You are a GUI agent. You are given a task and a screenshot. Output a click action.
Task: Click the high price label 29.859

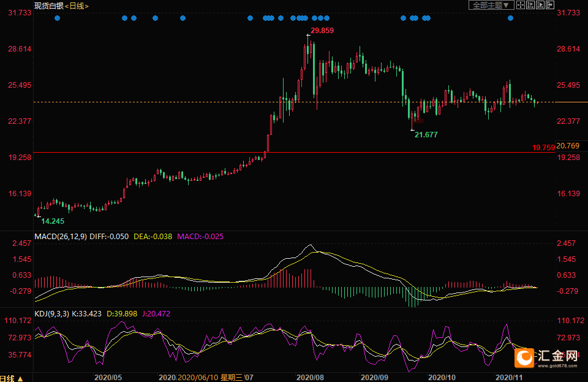[x=322, y=31]
